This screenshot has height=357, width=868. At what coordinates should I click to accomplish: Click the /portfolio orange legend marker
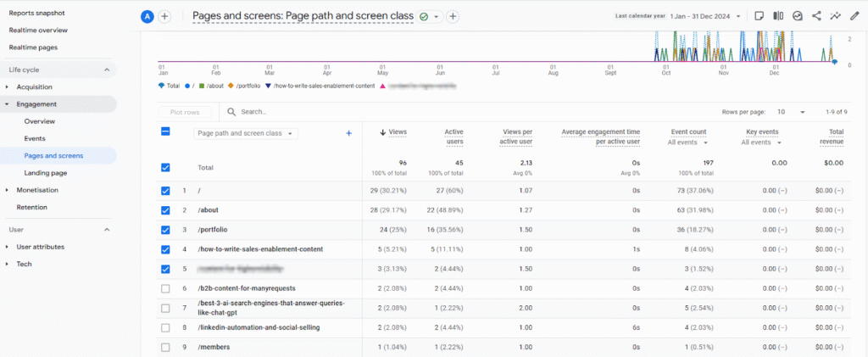231,85
